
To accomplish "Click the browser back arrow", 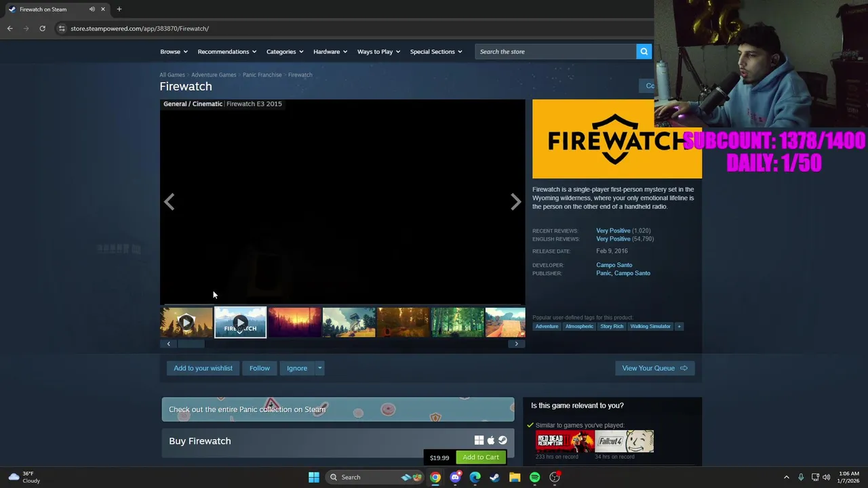I will coord(9,28).
